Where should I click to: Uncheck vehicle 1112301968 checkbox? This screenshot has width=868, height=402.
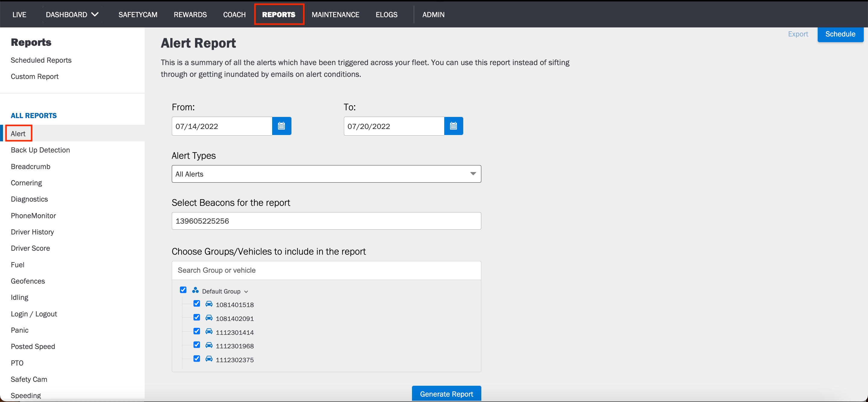pyautogui.click(x=197, y=345)
